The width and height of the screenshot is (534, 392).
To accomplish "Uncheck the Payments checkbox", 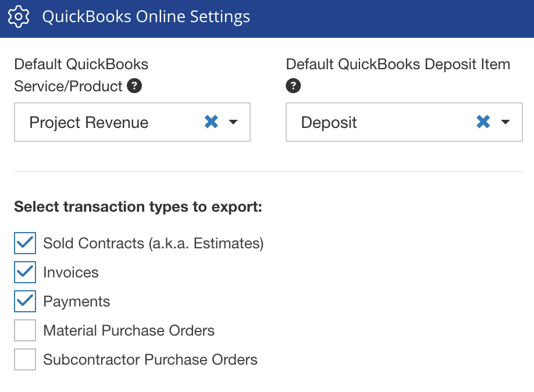I will pos(25,301).
